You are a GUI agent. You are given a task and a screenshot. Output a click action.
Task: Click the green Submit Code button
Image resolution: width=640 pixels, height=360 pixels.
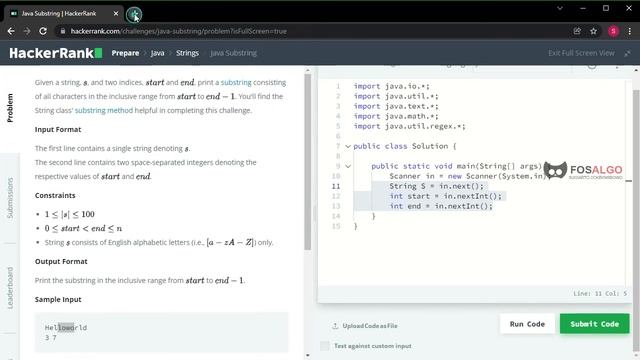point(594,324)
